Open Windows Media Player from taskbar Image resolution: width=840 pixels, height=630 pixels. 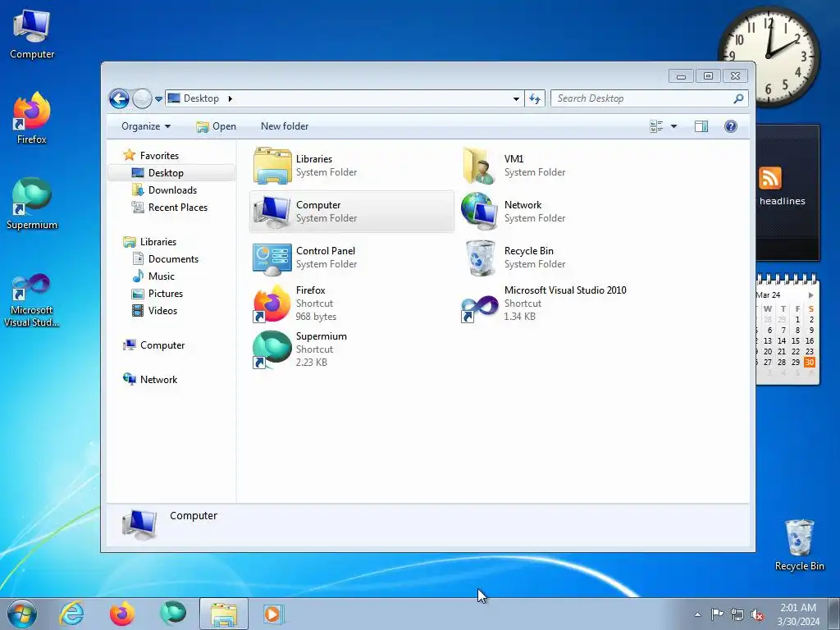coord(274,614)
